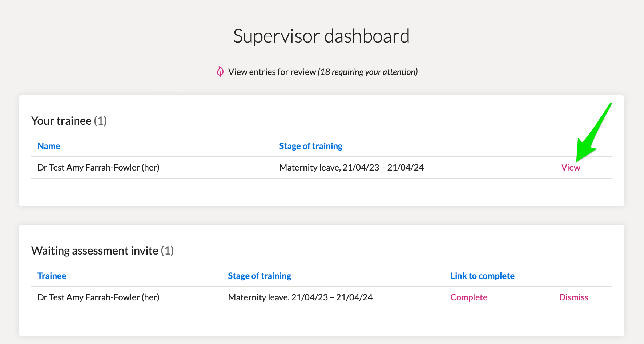Click the Waiting assessment invite (1) heading
This screenshot has width=644, height=344.
(x=102, y=251)
